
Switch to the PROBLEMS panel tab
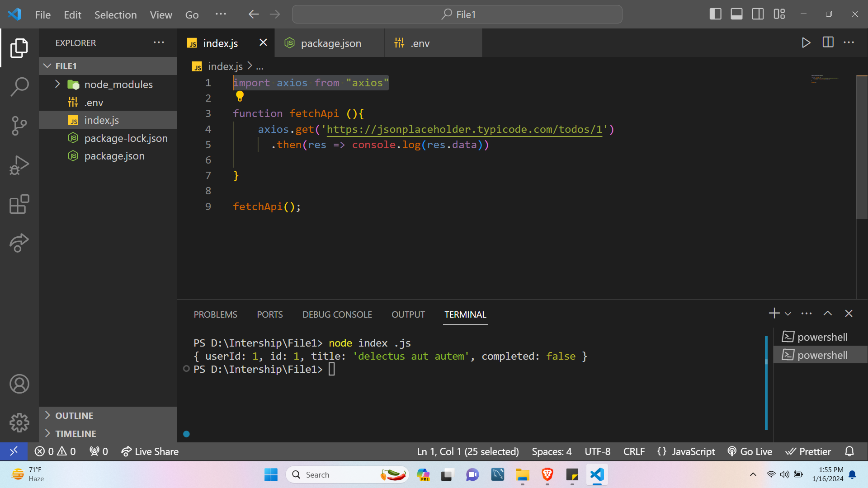click(x=215, y=314)
